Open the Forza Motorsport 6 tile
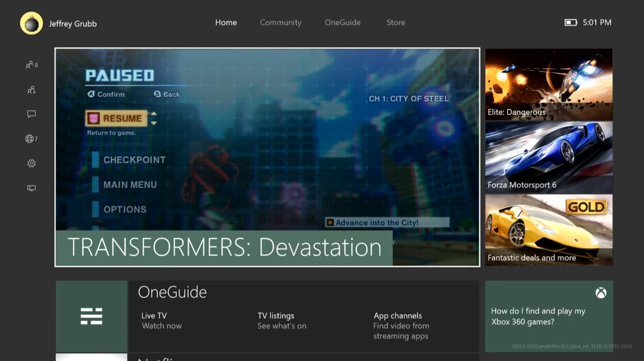Viewport: 644px width, 361px height. point(549,157)
